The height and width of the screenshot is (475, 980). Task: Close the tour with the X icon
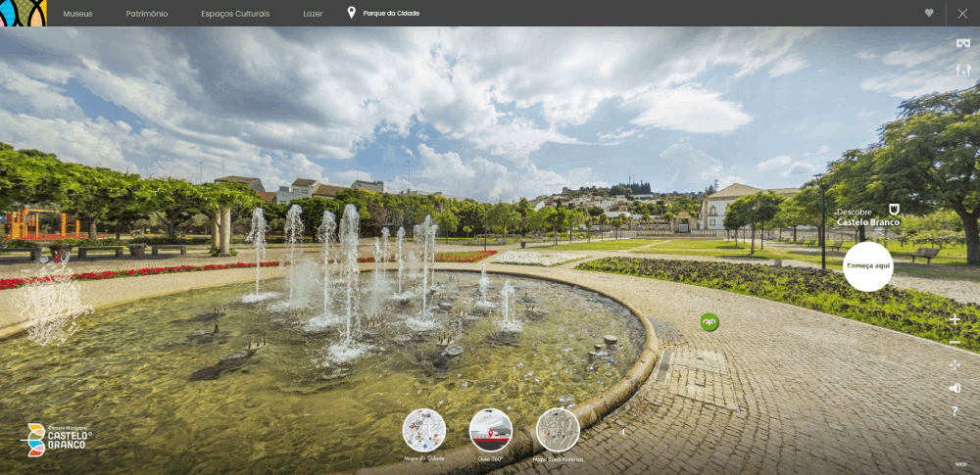pos(962,13)
